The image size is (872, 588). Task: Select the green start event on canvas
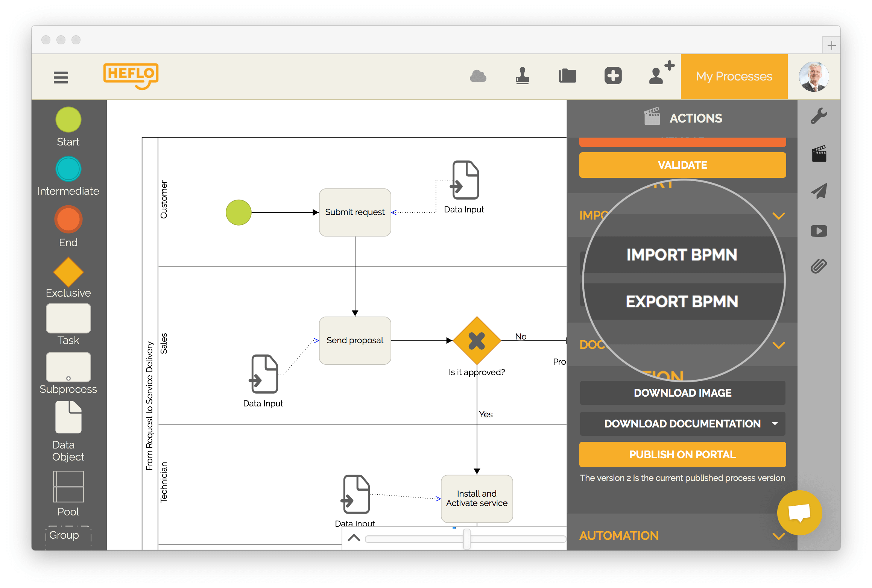(x=239, y=212)
